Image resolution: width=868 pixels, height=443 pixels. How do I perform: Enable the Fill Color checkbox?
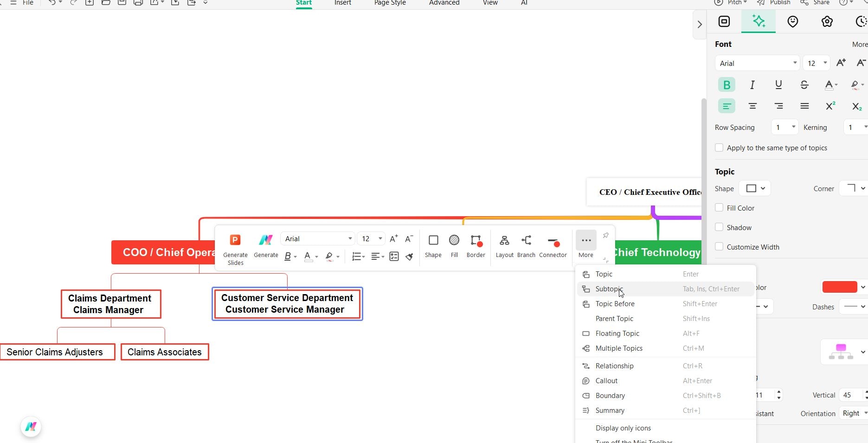click(x=719, y=208)
